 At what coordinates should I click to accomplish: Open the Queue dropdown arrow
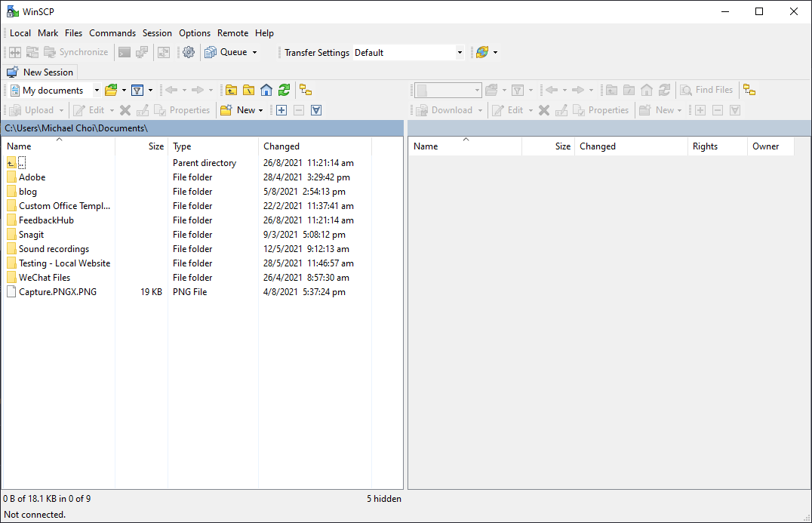point(254,52)
